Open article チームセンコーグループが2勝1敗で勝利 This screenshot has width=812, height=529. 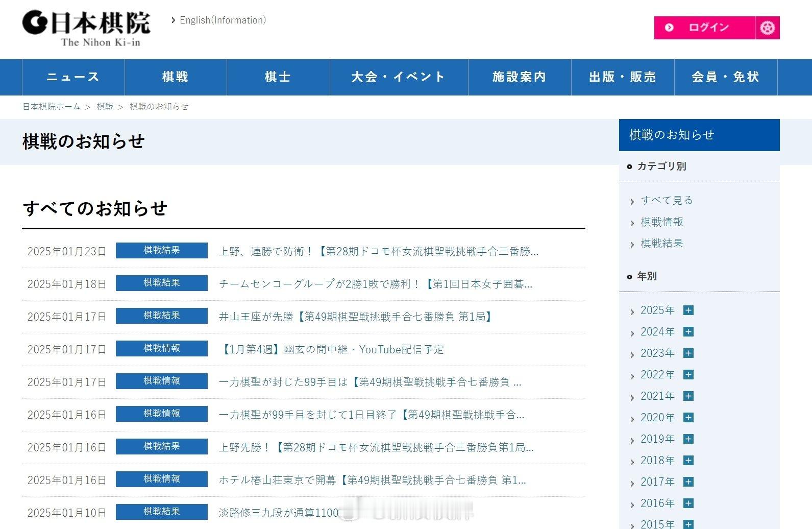point(376,284)
